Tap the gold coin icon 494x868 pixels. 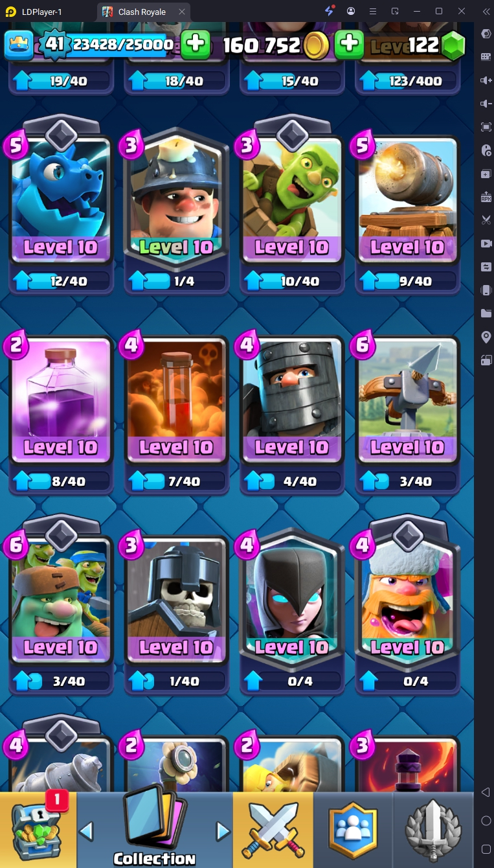317,45
